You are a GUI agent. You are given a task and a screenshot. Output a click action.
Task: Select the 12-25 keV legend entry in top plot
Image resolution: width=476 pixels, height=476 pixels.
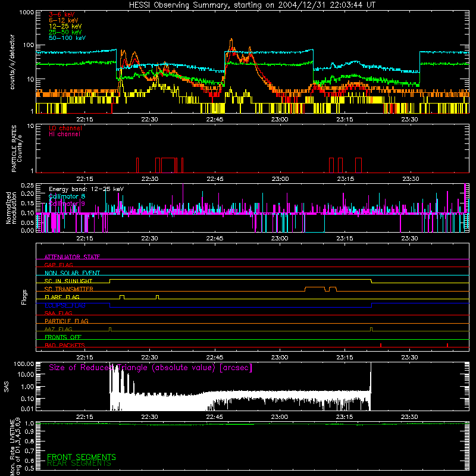tap(65, 26)
